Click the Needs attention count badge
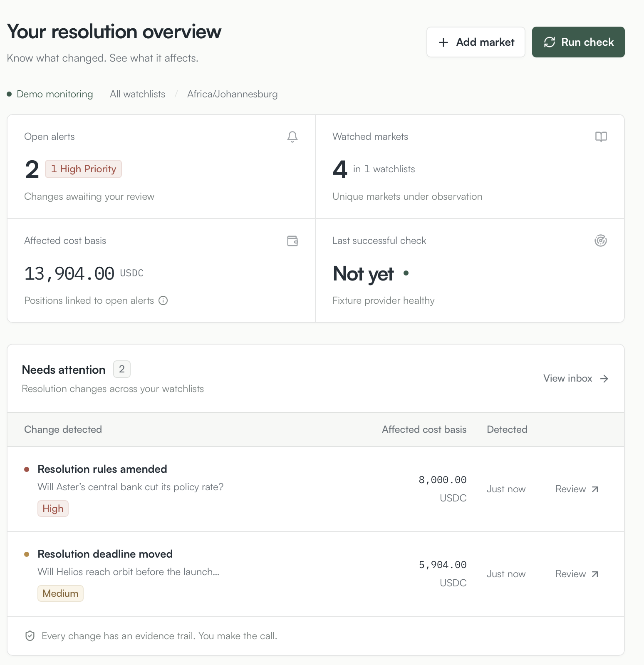 pyautogui.click(x=122, y=369)
